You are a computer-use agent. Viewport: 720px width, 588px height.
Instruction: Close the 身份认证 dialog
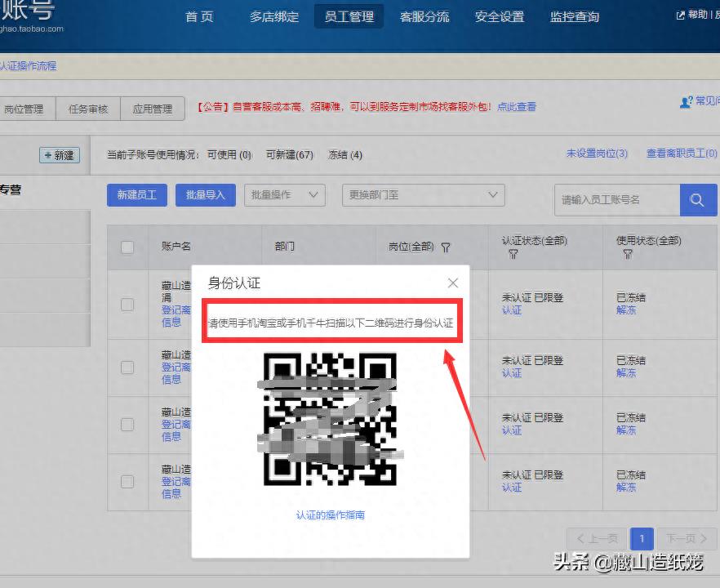tap(453, 283)
